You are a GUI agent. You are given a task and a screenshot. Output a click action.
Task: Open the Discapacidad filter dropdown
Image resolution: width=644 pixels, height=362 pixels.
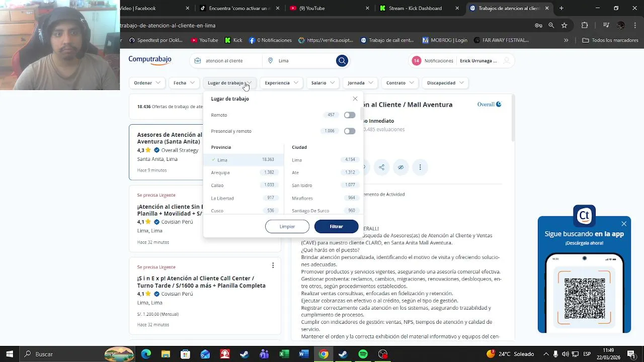click(445, 83)
